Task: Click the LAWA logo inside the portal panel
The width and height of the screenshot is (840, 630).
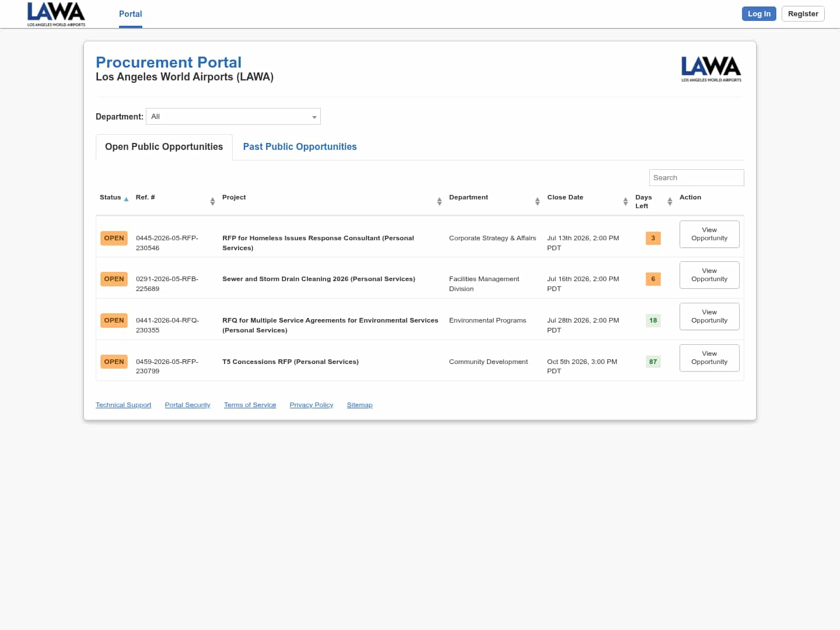Action: click(x=711, y=69)
